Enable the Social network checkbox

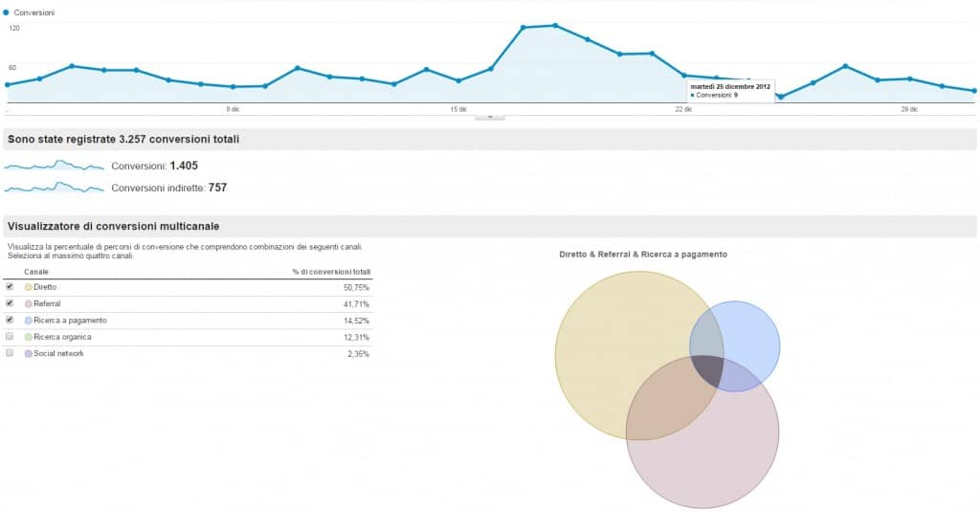coord(10,353)
